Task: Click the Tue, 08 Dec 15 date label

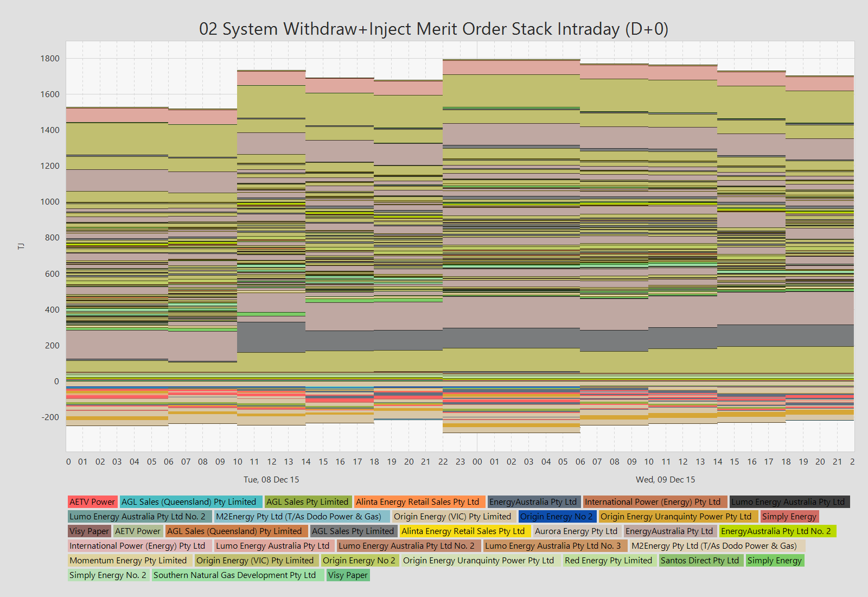Action: click(271, 480)
